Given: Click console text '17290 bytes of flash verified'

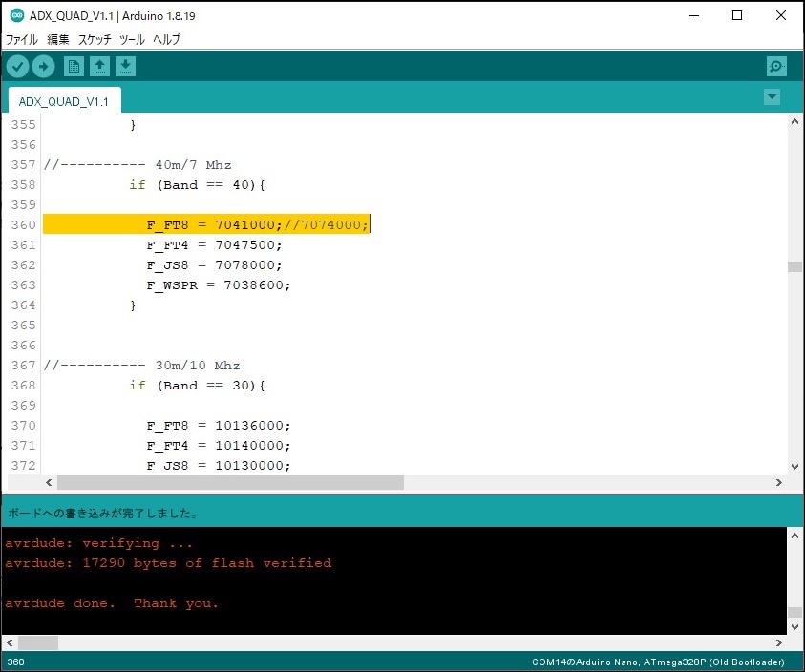Looking at the screenshot, I should tap(207, 563).
